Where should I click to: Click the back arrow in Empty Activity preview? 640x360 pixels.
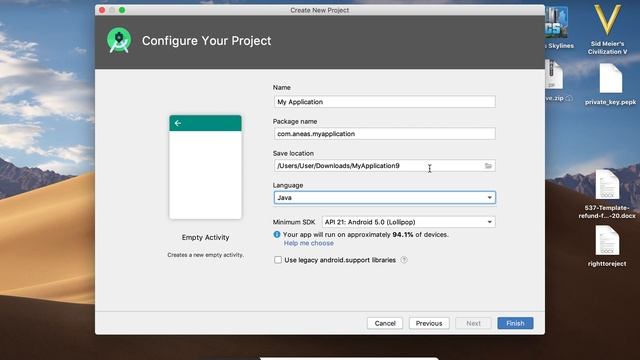(x=178, y=123)
